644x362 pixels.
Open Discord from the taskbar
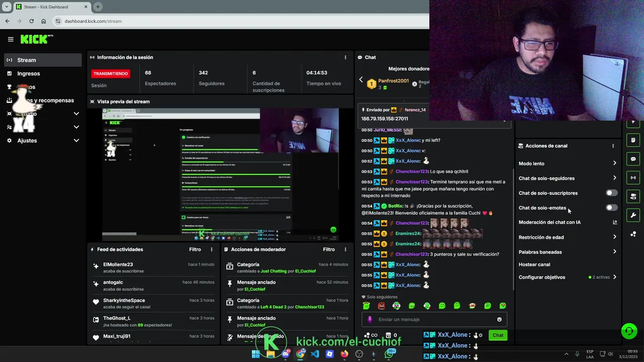tap(286, 354)
